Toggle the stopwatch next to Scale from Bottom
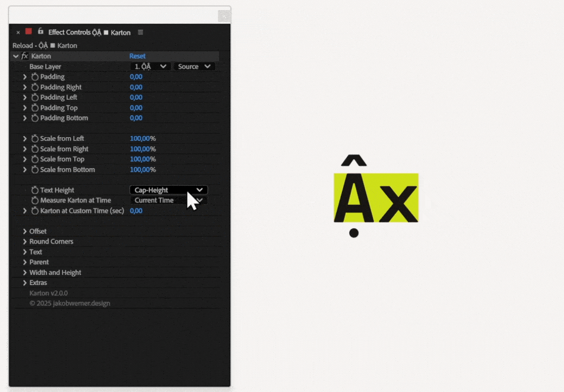 pos(34,169)
